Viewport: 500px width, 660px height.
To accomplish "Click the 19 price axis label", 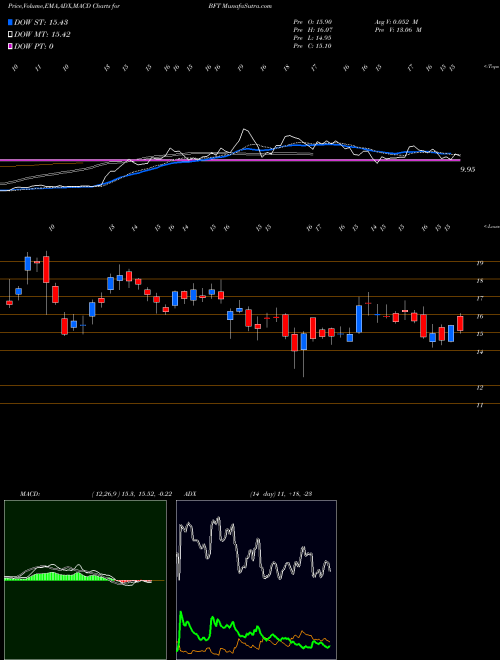I will [479, 263].
